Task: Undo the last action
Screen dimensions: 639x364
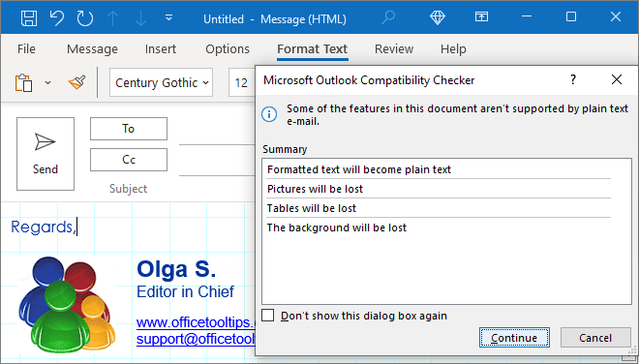Action: tap(57, 18)
